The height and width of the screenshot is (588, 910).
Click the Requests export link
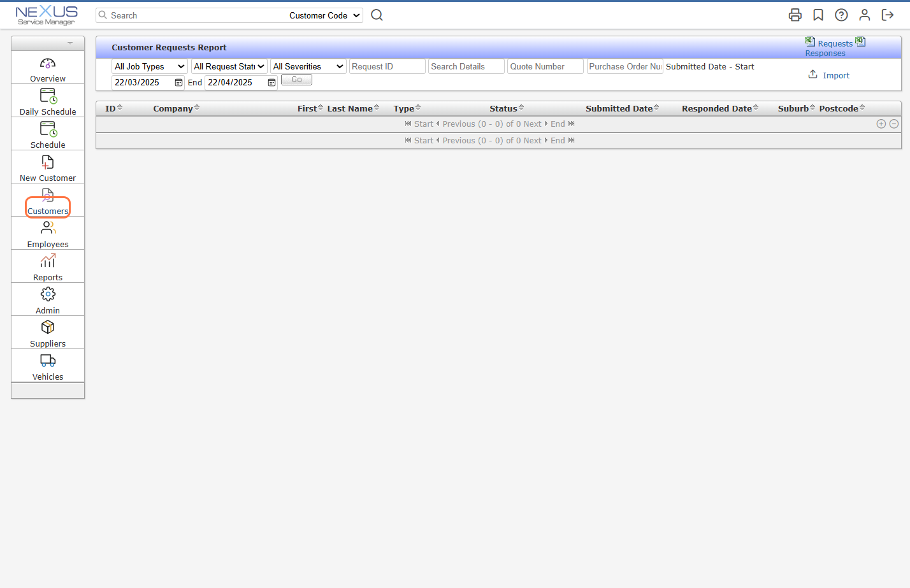click(835, 43)
